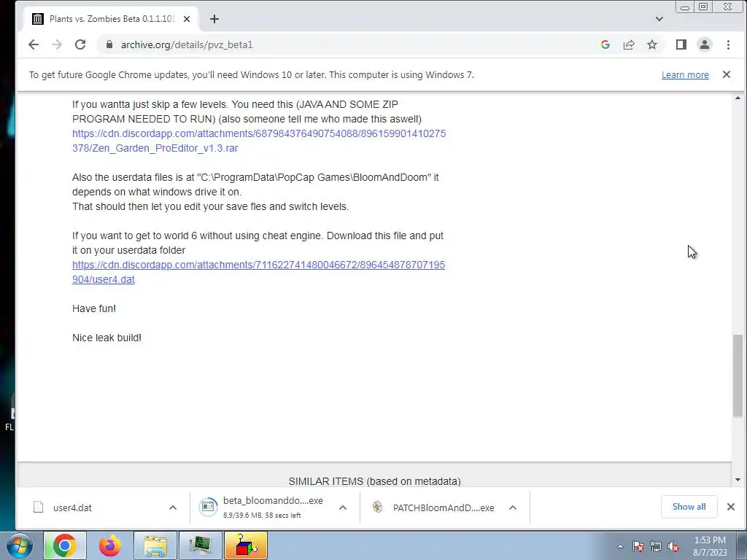Open the Windows Start menu
747x560 pixels.
19,545
